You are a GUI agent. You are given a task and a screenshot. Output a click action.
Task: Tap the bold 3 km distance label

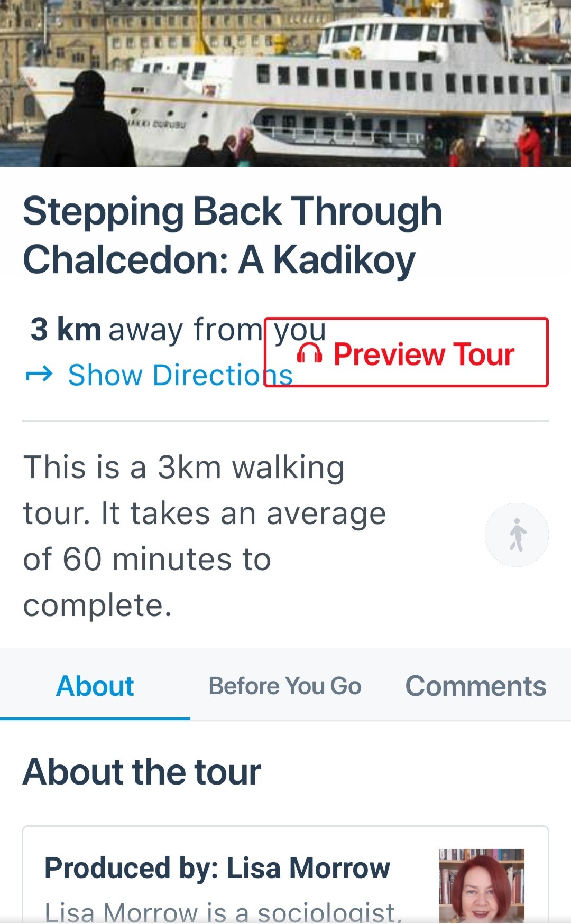[x=66, y=329]
